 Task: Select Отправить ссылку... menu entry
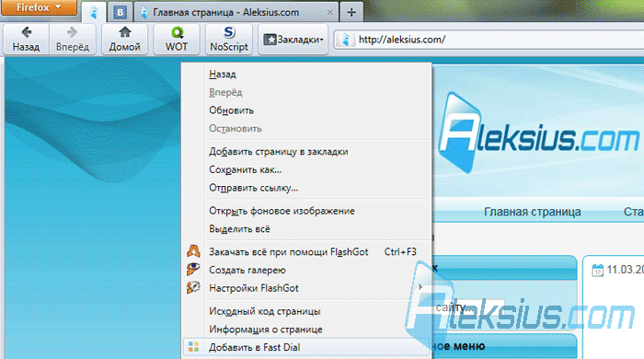[x=306, y=188]
